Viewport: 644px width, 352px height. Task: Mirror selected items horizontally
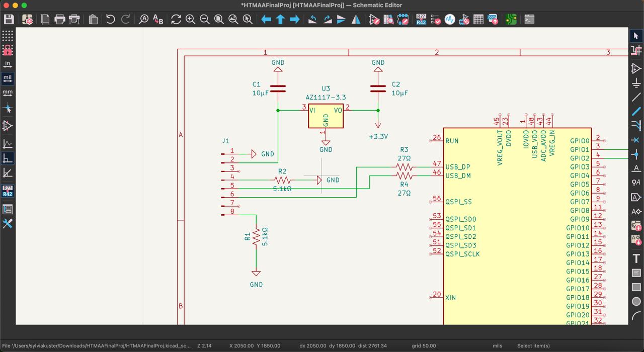(356, 20)
